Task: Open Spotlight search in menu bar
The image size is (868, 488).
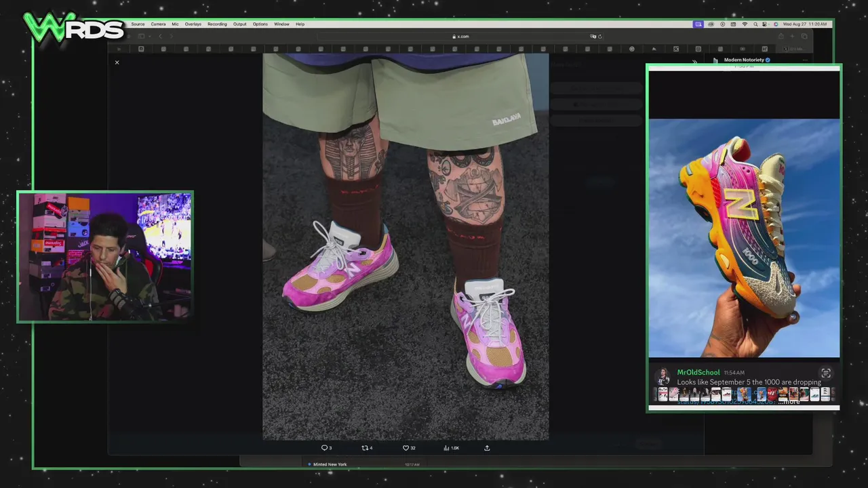Action: pyautogui.click(x=755, y=24)
